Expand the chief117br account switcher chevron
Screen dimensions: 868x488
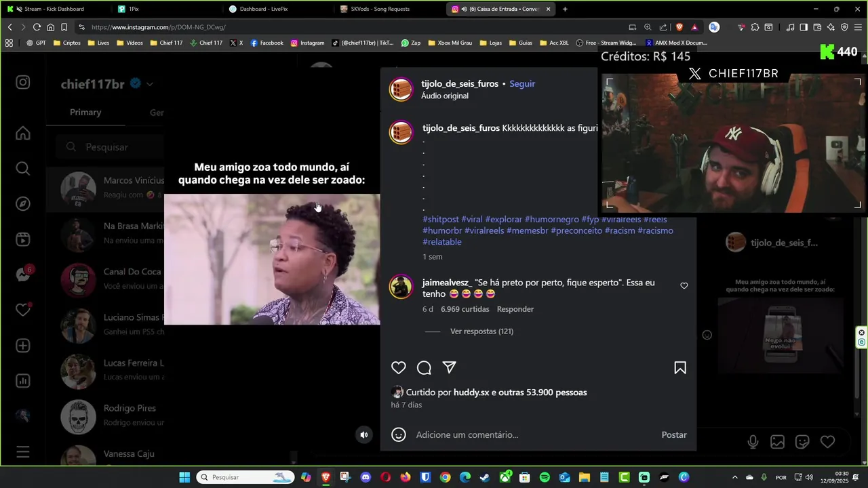pos(149,85)
